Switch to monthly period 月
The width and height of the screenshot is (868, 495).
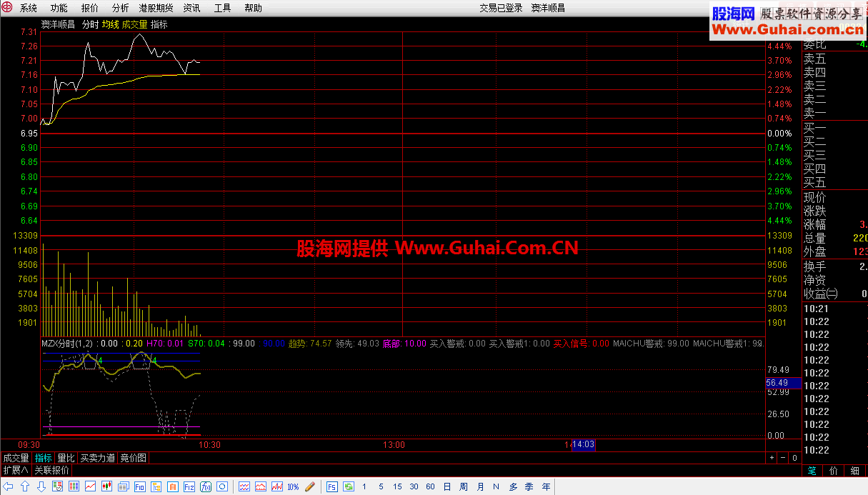[x=480, y=486]
